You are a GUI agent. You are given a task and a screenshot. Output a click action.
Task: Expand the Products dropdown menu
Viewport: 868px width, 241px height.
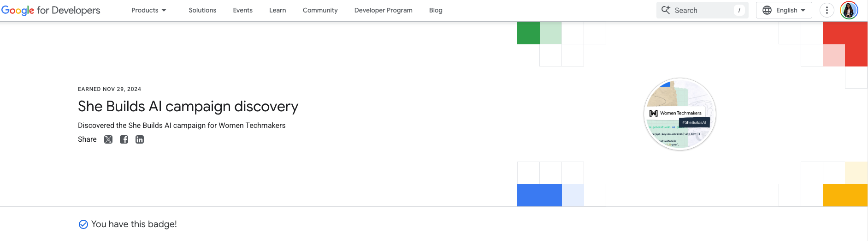pos(148,10)
